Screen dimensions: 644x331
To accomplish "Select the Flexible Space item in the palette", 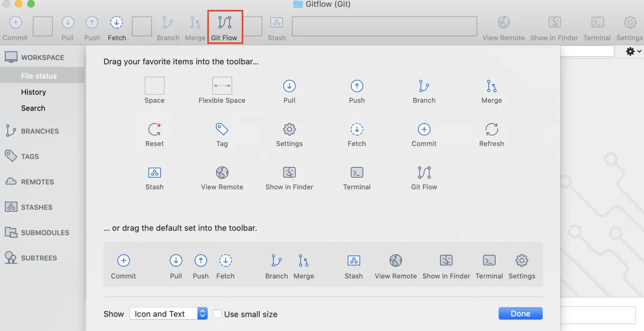I will (x=222, y=90).
